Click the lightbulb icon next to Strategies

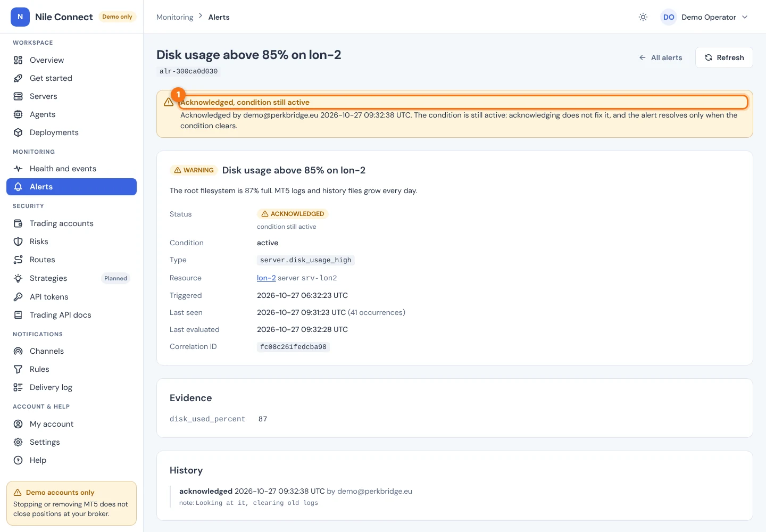coord(18,278)
